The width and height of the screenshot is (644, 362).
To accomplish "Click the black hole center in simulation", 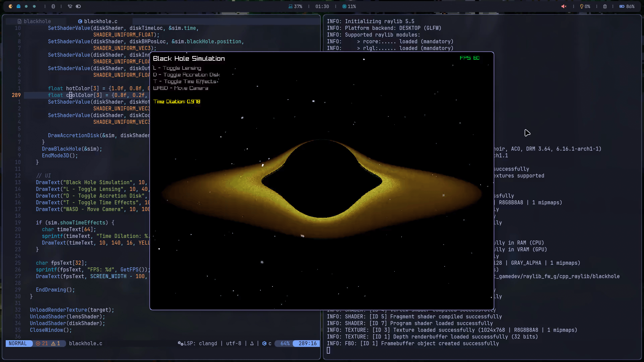I will coord(321,179).
